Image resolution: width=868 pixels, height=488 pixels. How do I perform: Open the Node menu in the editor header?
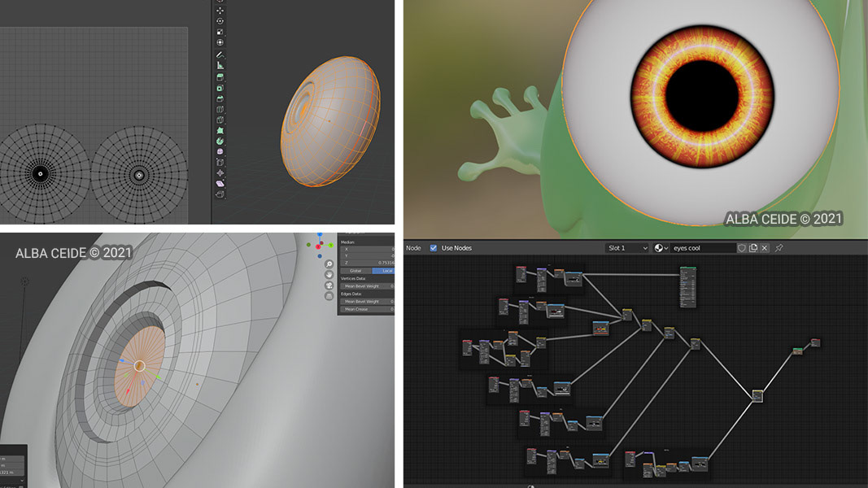click(x=413, y=248)
